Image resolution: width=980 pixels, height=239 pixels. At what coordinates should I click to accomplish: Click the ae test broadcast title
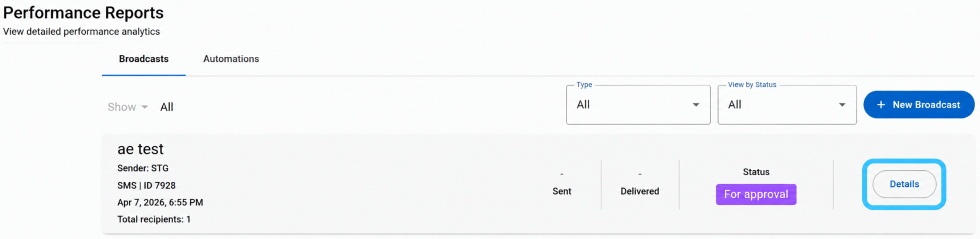click(140, 149)
